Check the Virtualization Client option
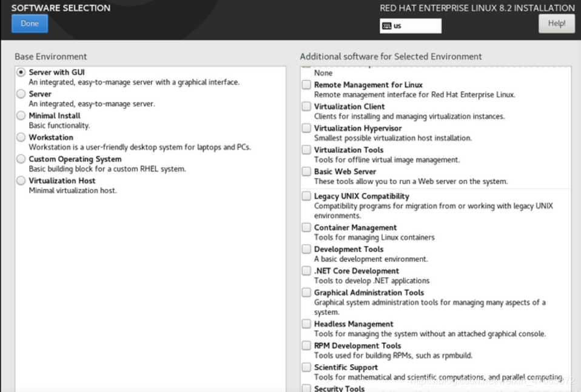 pos(306,107)
